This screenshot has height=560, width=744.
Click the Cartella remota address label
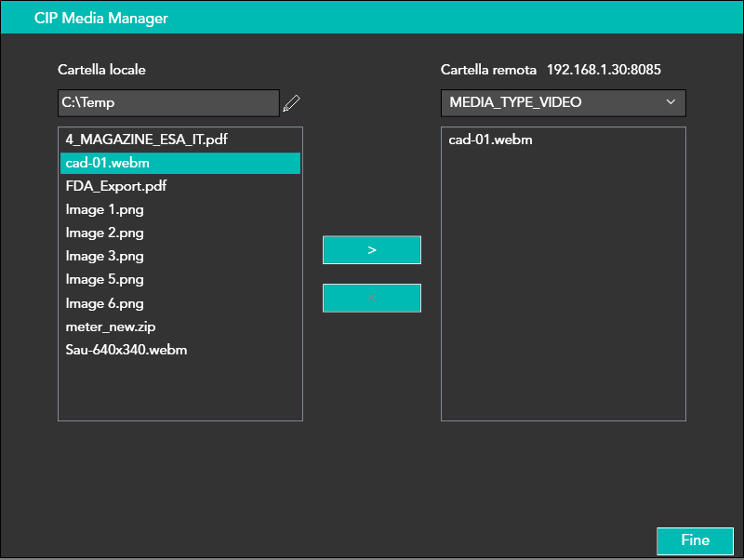coord(551,70)
